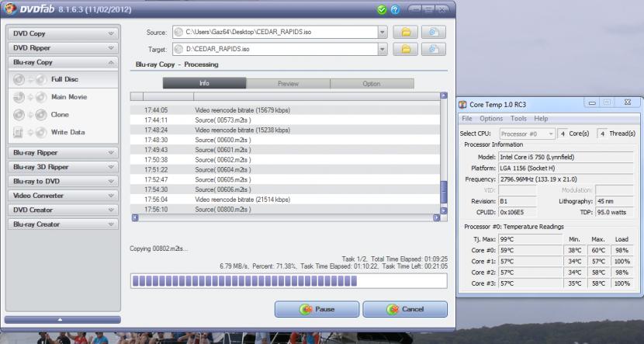Expand Video Converter section
644x344 pixels.
63,196
